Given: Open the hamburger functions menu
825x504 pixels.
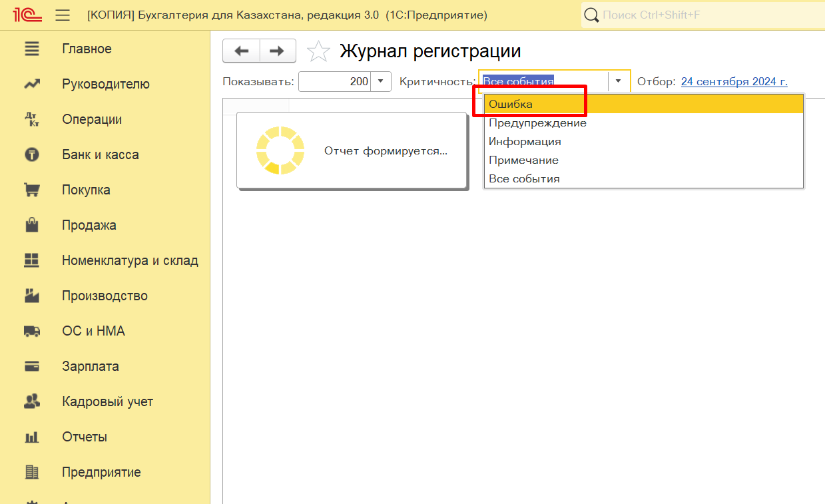Looking at the screenshot, I should pos(63,15).
